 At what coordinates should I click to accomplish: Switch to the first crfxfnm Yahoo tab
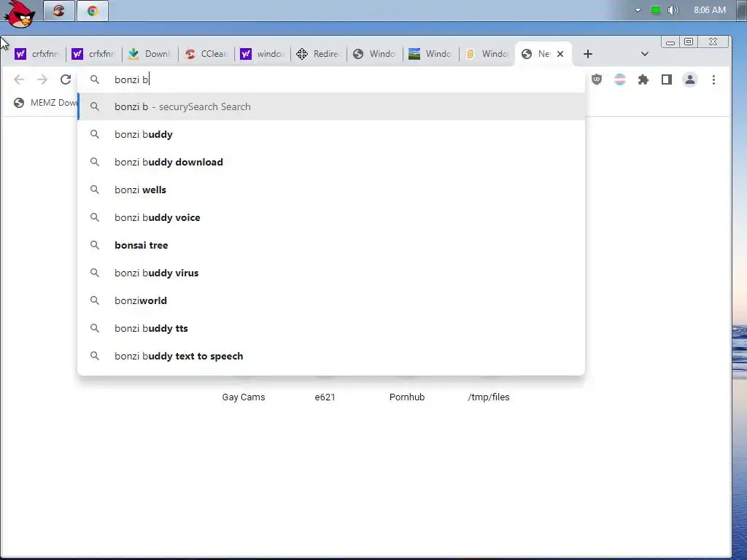(x=36, y=54)
